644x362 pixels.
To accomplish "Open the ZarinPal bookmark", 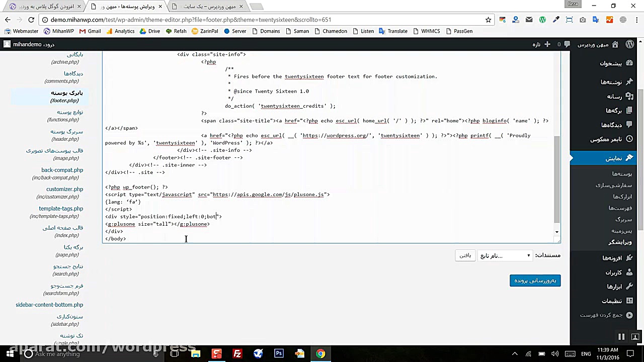I will [x=205, y=31].
